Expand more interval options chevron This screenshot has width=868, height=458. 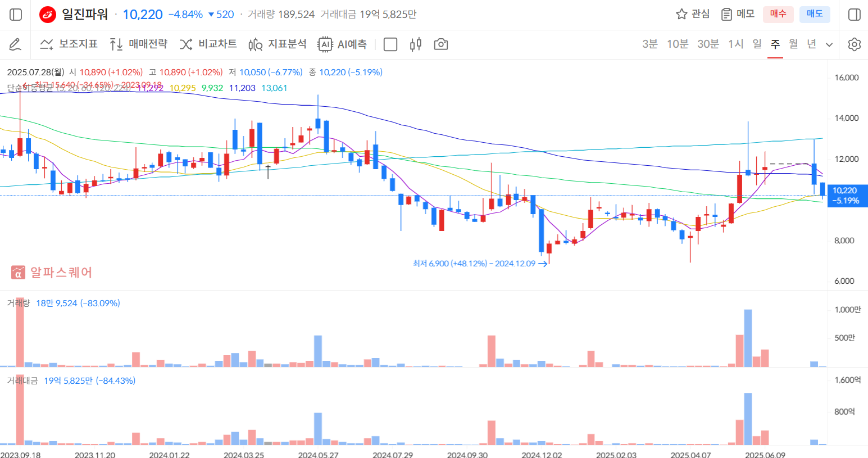tap(829, 45)
